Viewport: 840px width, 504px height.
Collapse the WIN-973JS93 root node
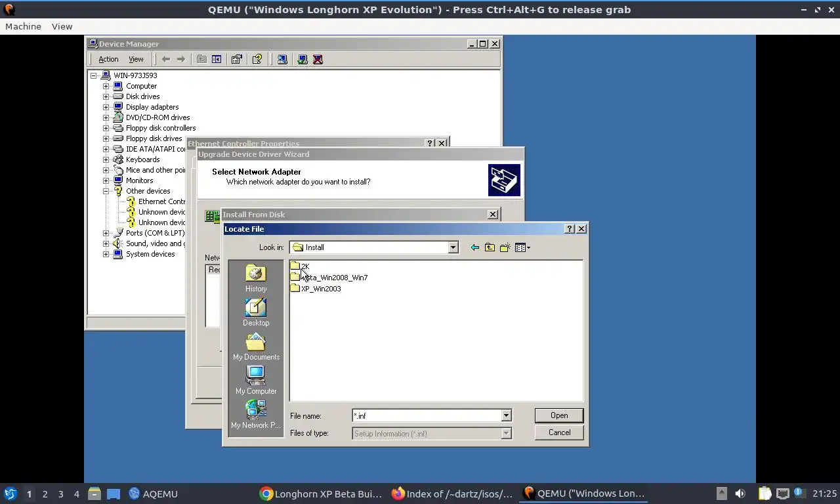point(94,75)
